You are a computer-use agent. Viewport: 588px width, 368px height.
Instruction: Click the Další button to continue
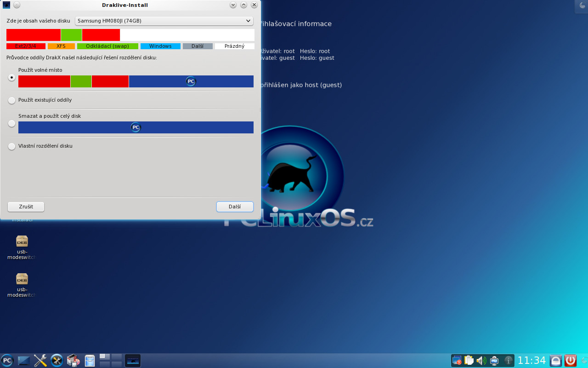pos(235,207)
